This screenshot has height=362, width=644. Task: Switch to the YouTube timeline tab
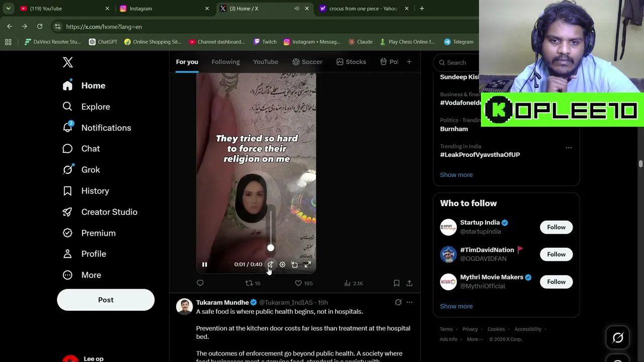266,62
